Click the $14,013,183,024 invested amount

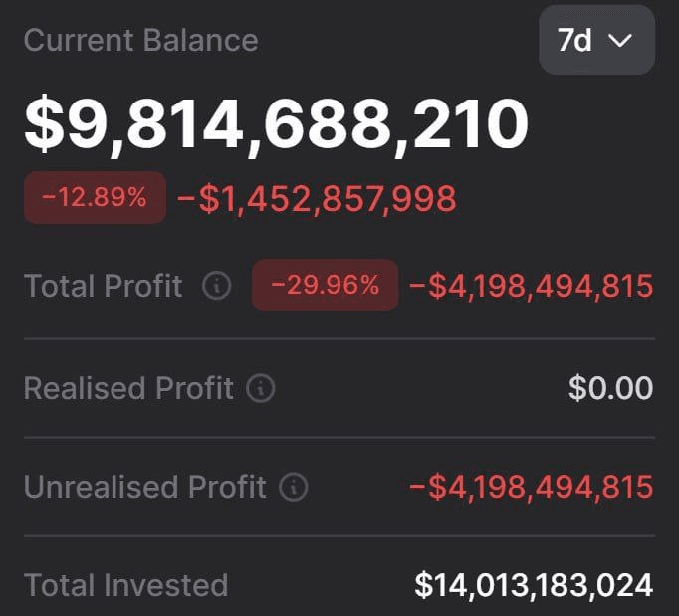(534, 585)
